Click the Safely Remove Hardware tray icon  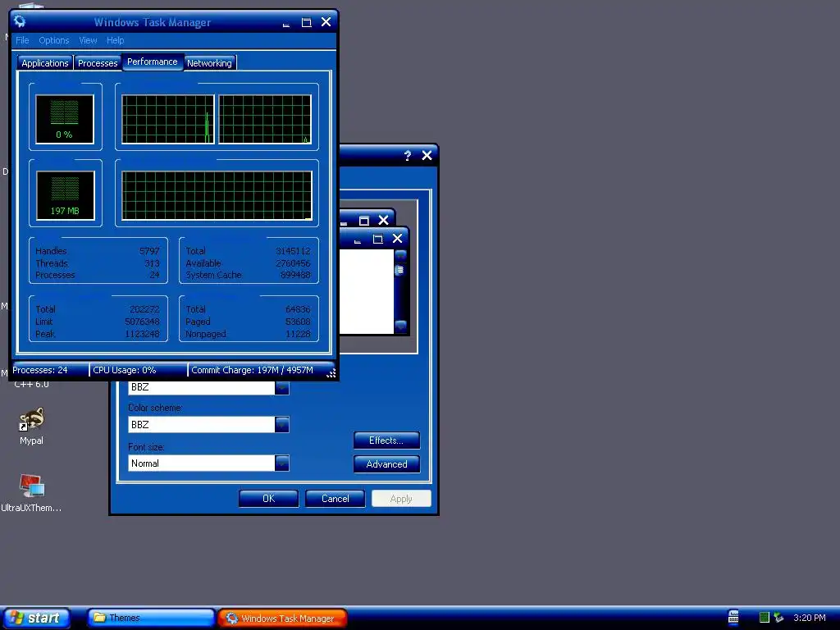(778, 618)
